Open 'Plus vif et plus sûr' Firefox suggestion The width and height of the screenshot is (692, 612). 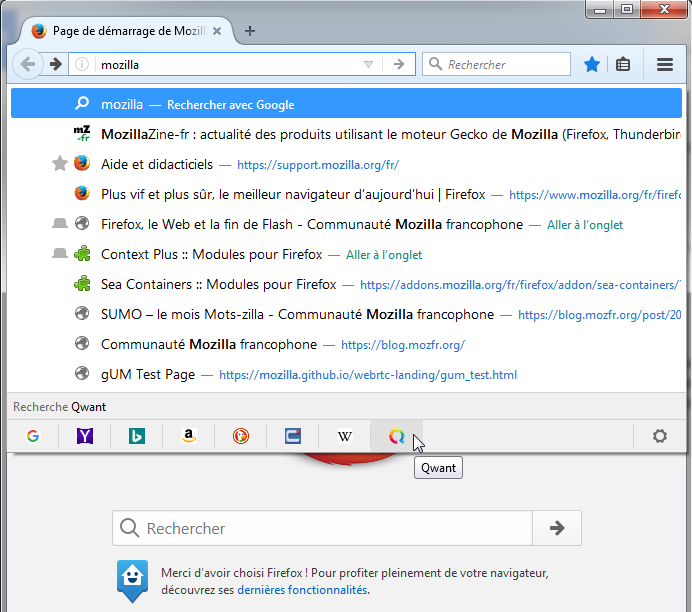[x=346, y=194]
